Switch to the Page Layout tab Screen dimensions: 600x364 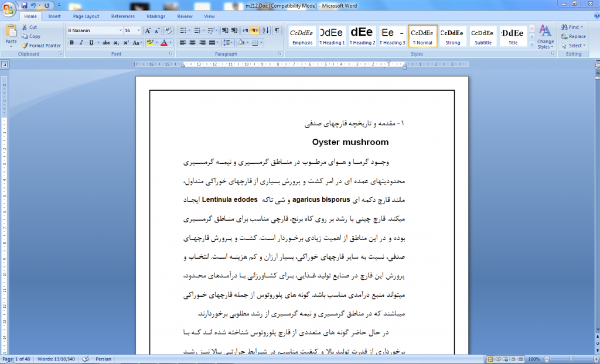click(x=86, y=16)
